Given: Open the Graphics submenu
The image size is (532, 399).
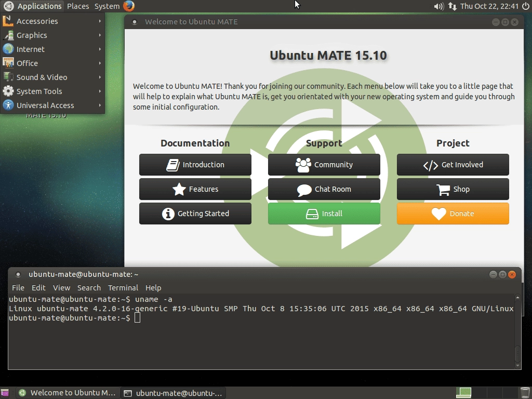Looking at the screenshot, I should [52, 35].
